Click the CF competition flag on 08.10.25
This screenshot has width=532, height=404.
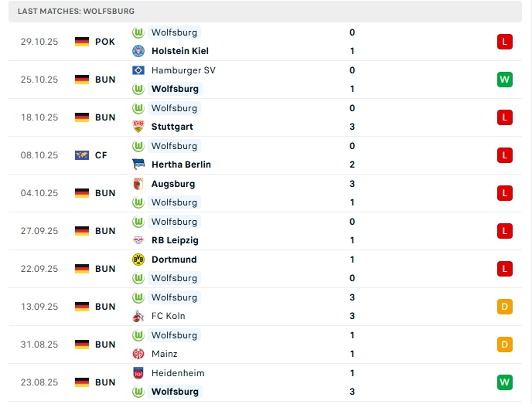82,155
